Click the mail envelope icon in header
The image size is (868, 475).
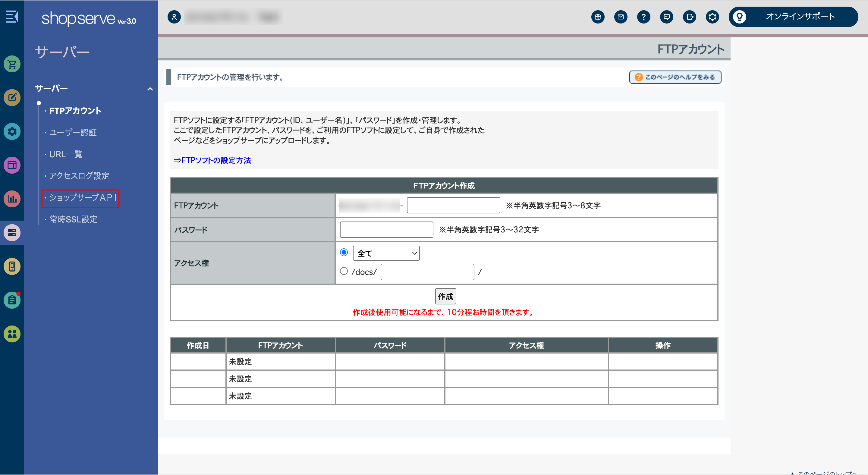point(621,17)
